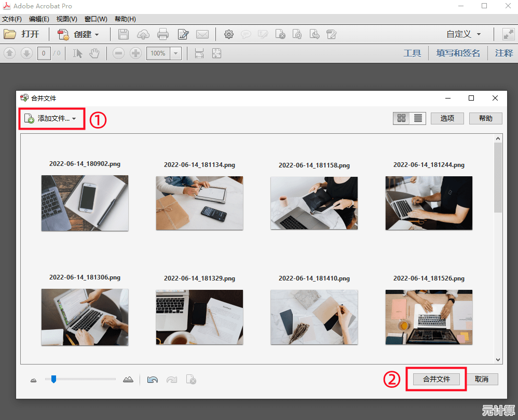Screen dimensions: 518x420
Task: Click the undo arrow in the merge dialog
Action: point(152,379)
